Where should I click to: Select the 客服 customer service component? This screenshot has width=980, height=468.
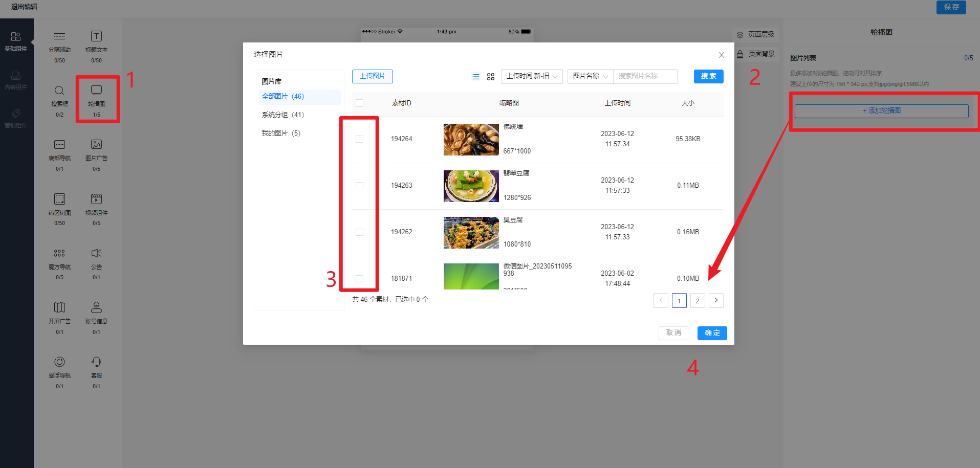tap(96, 363)
